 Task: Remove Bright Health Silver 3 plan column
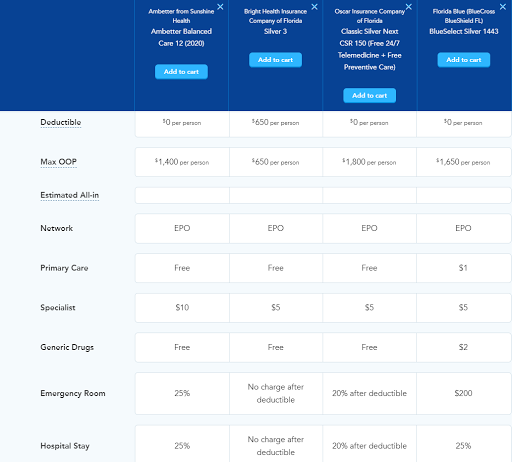[314, 7]
